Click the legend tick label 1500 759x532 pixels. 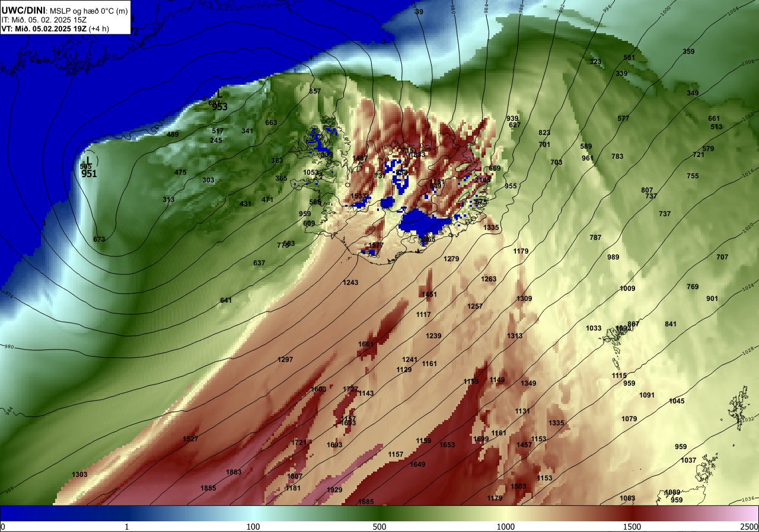pos(632,527)
